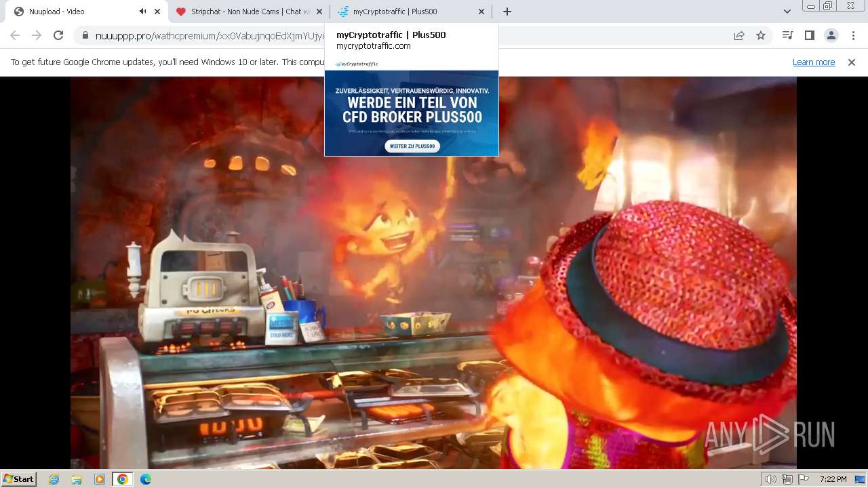The height and width of the screenshot is (488, 868).
Task: Click WEITER ZU PLUS500 preview button
Action: pos(412,146)
